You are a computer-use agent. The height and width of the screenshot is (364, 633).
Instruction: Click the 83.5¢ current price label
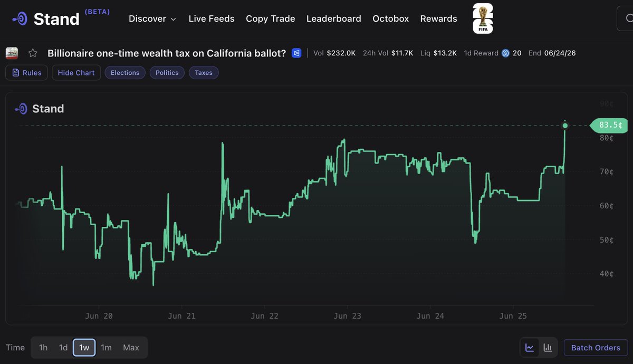pos(609,126)
